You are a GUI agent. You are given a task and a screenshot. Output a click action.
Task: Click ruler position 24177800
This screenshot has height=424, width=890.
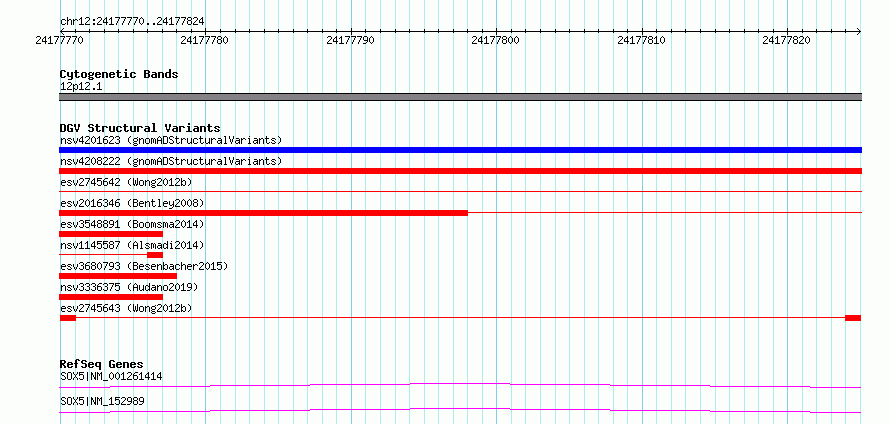496,40
